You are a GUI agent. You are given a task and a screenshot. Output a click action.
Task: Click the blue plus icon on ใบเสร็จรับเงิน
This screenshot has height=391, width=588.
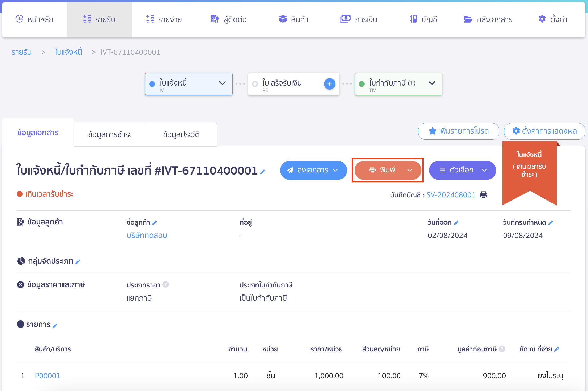click(x=330, y=84)
